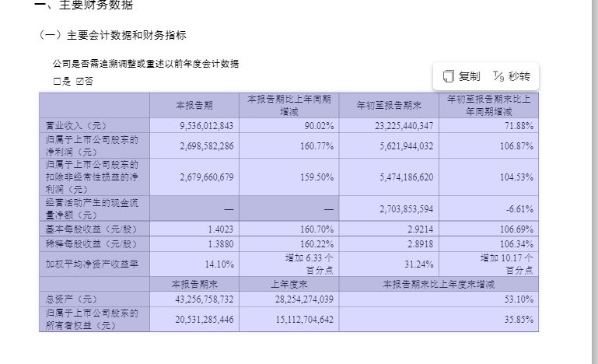This screenshot has width=598, height=364.
Task: Select cell 增加 6.33 个百分点
Action: (309, 264)
